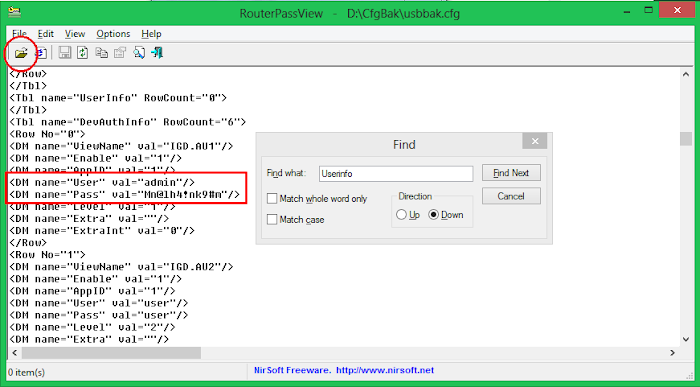
Task: Click the Save floppy disk icon
Action: click(x=65, y=53)
